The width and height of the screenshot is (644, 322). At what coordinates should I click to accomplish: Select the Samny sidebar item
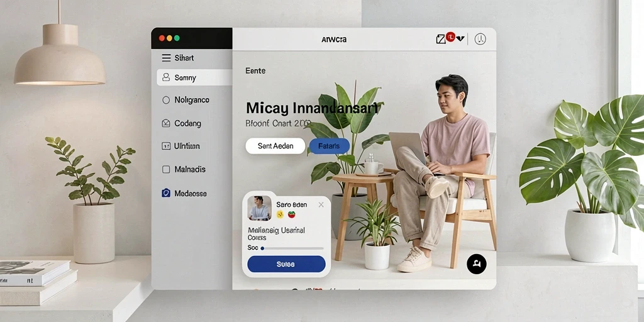[195, 77]
